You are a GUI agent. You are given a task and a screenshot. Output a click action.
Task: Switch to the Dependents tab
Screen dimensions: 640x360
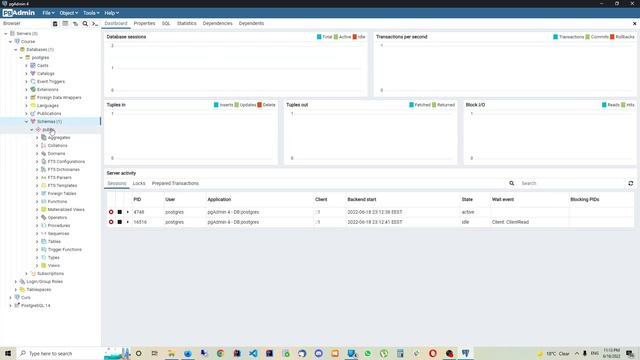click(251, 24)
